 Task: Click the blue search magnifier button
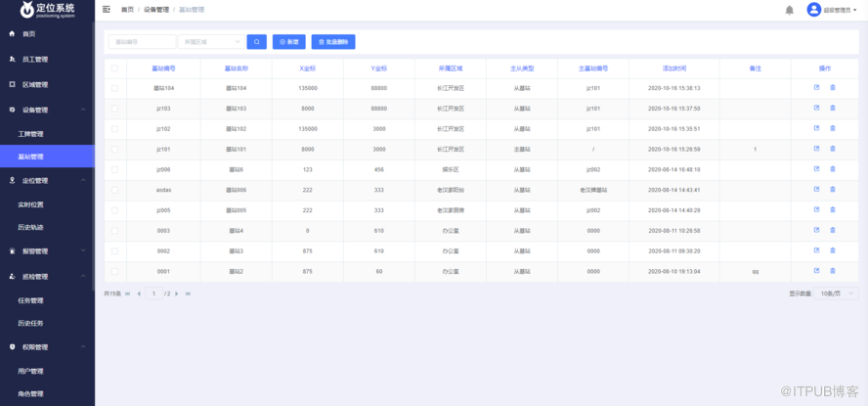[x=256, y=42]
